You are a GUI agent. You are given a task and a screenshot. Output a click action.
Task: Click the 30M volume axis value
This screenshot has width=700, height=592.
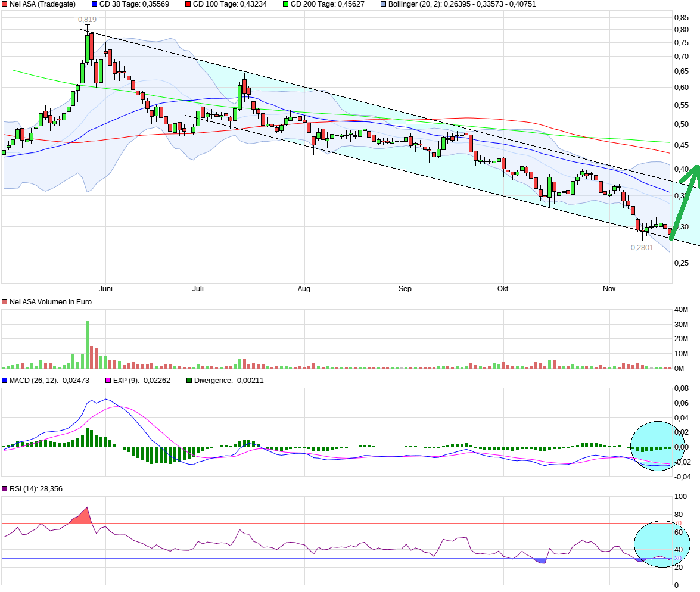[682, 325]
